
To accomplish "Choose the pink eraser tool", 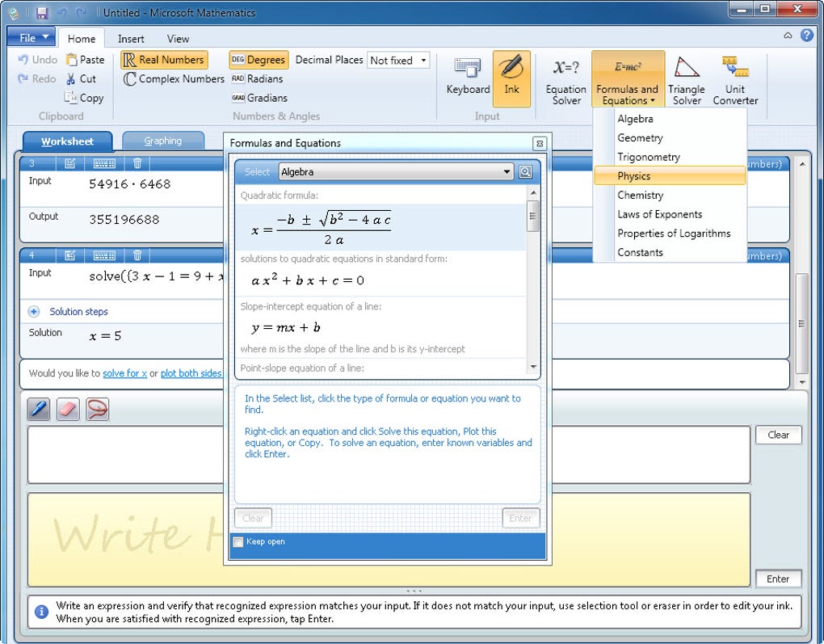I will pyautogui.click(x=69, y=409).
